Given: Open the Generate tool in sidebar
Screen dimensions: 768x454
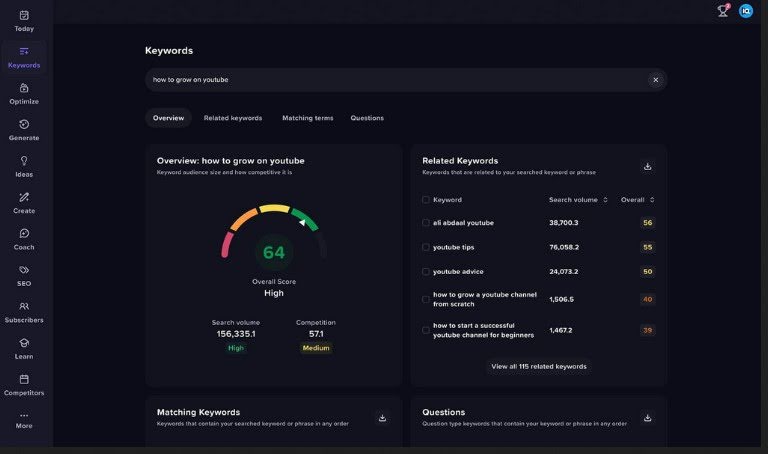Looking at the screenshot, I should 24,129.
